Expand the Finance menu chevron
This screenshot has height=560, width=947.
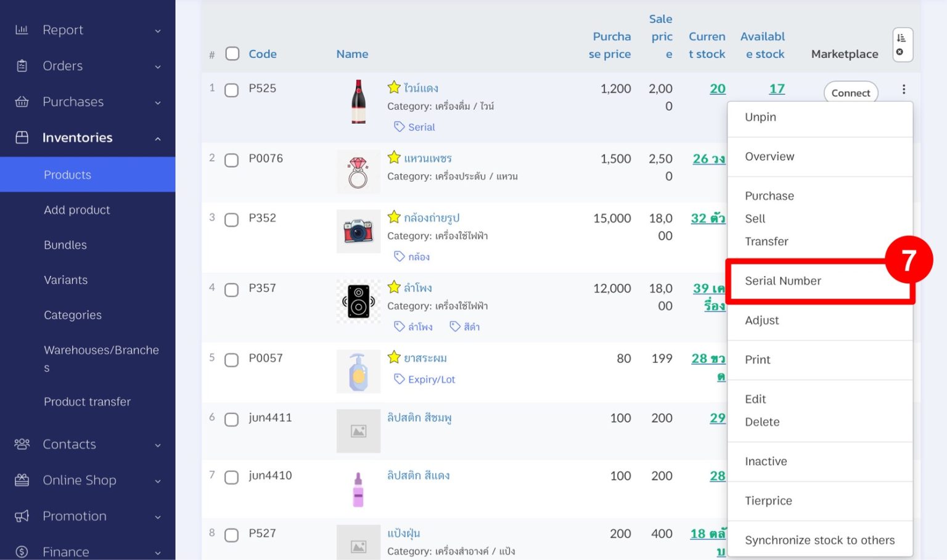(158, 553)
